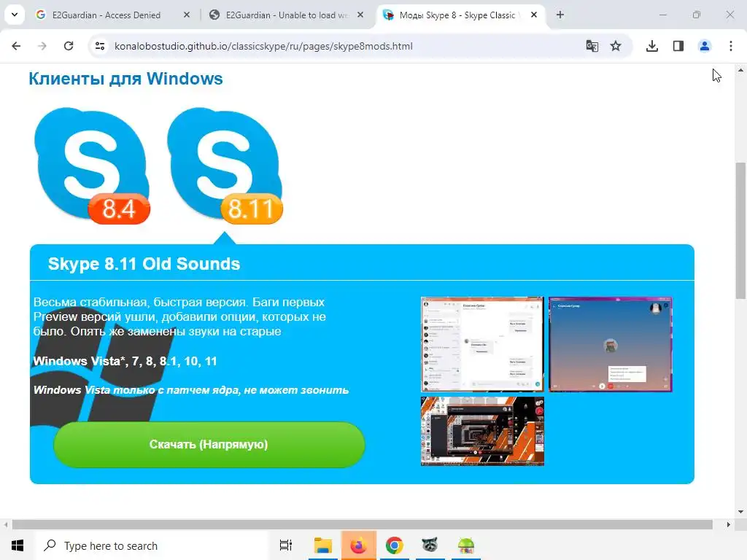Image resolution: width=747 pixels, height=560 pixels.
Task: Select the Skype 8.4 client icon
Action: (92, 166)
